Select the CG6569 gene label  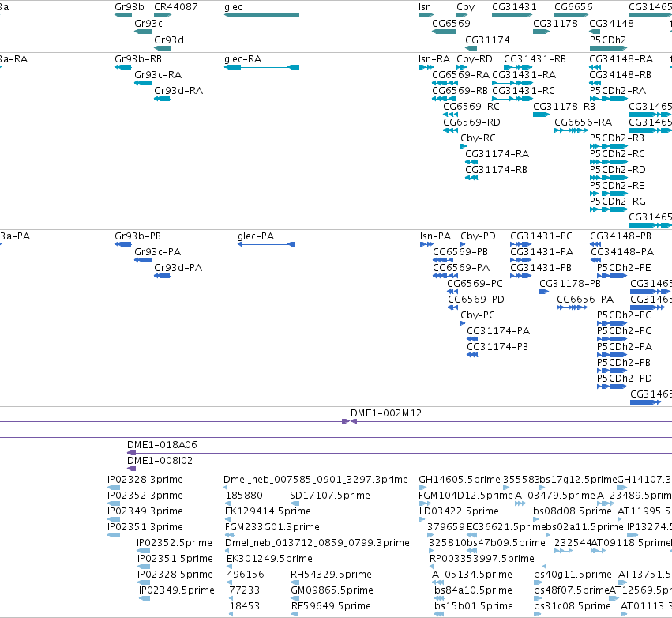pos(451,23)
